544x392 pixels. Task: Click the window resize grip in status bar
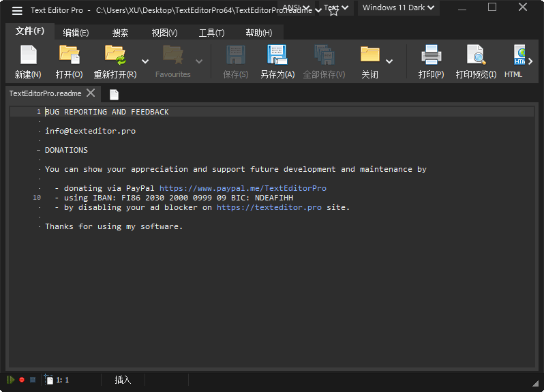click(536, 383)
